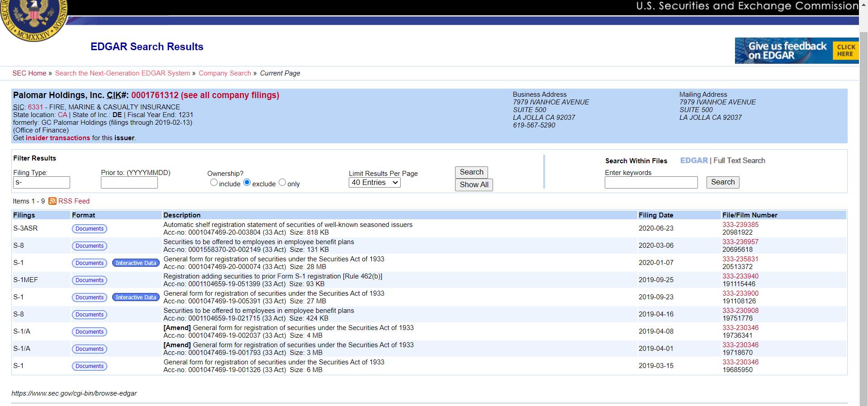Go to SEC Home breadcrumb
This screenshot has height=406, width=868.
pos(29,73)
